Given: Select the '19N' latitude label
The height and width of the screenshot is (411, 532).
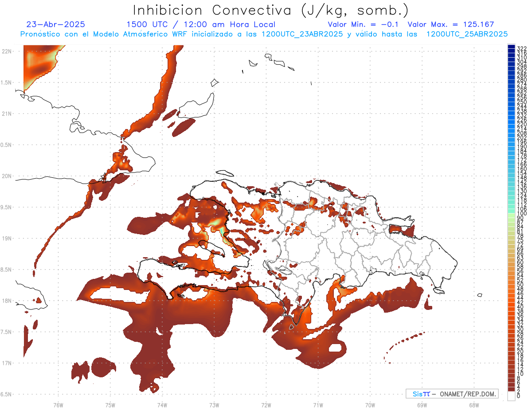Looking at the screenshot, I should point(7,238).
